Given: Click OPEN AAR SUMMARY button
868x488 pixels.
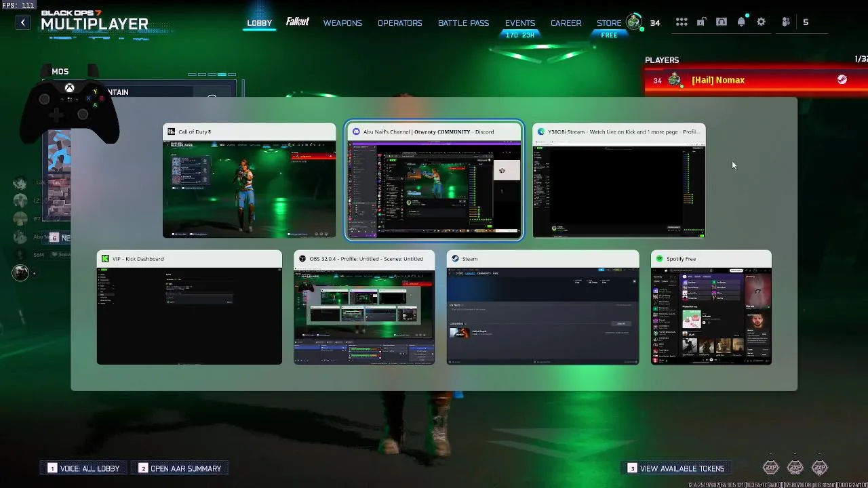Looking at the screenshot, I should click(180, 468).
